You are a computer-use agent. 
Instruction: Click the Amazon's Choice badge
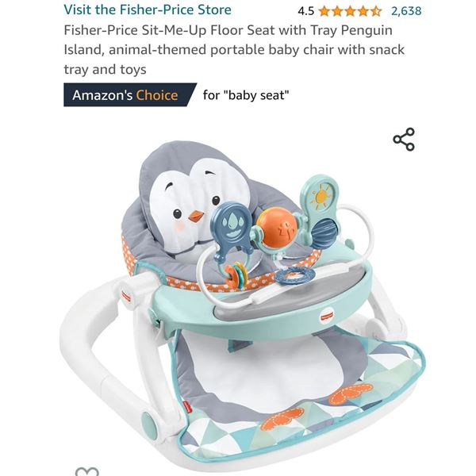130,95
